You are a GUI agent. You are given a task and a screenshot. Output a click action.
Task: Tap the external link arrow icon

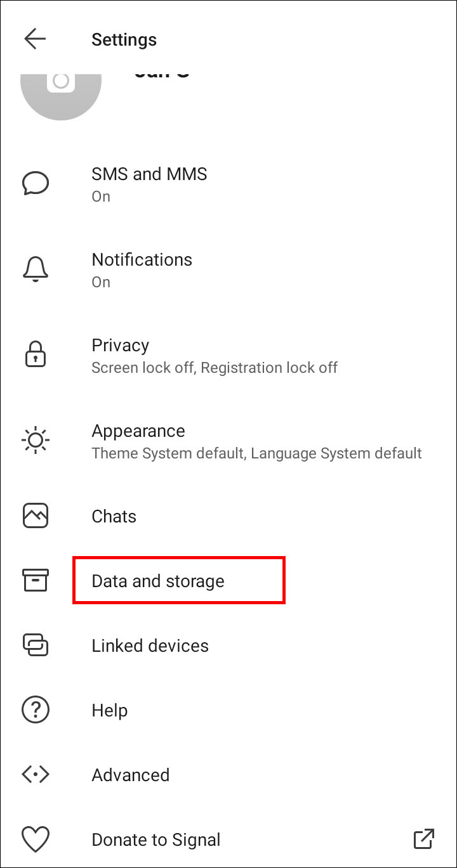(423, 839)
